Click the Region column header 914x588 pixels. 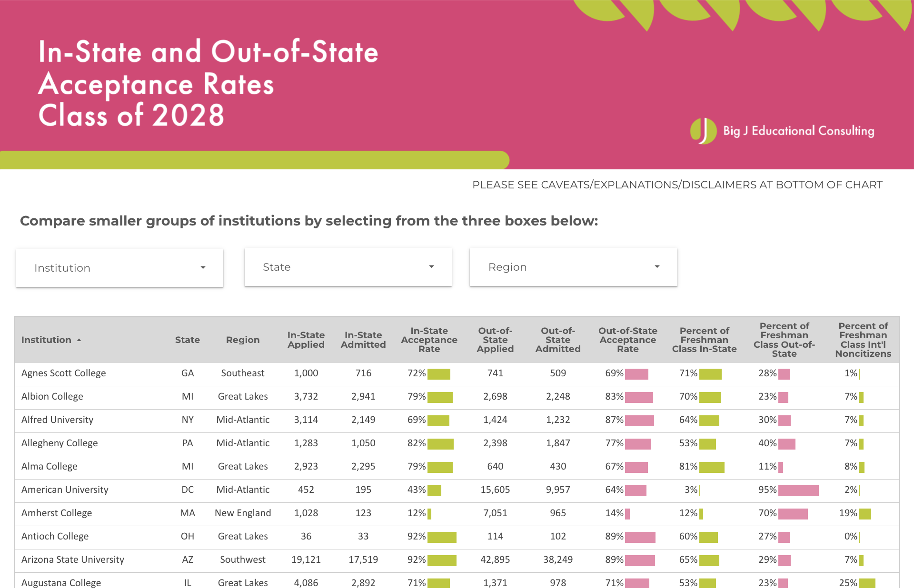click(x=243, y=340)
